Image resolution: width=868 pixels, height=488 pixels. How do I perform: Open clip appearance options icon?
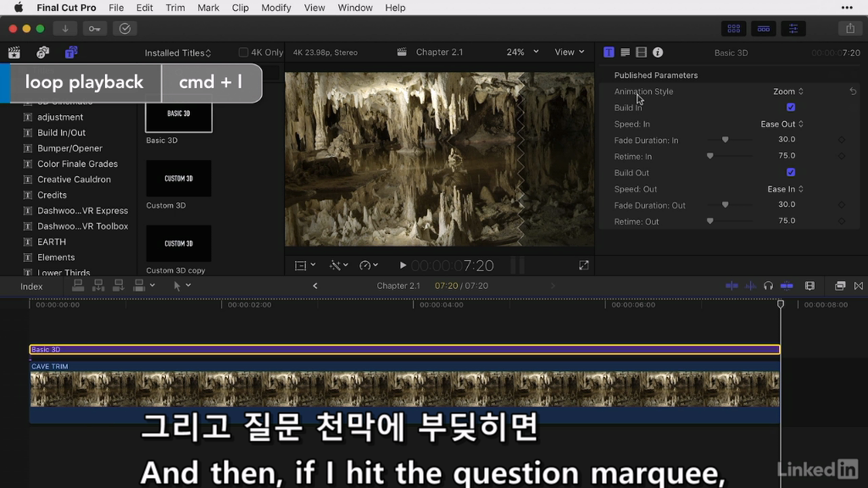[810, 286]
